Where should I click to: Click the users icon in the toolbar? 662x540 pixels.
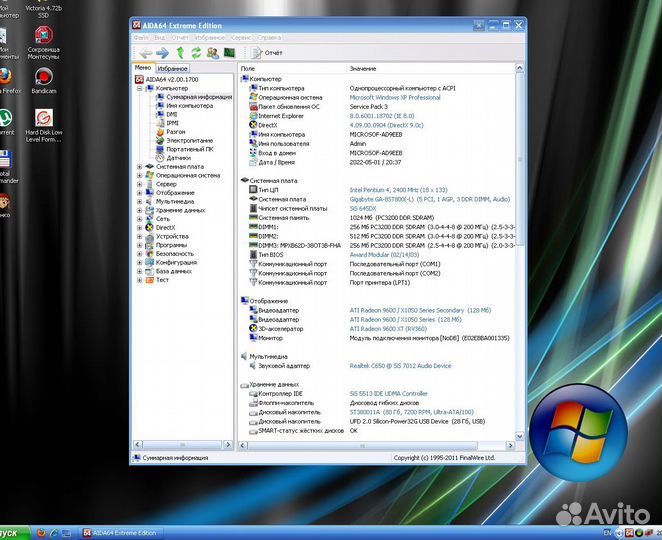[213, 52]
